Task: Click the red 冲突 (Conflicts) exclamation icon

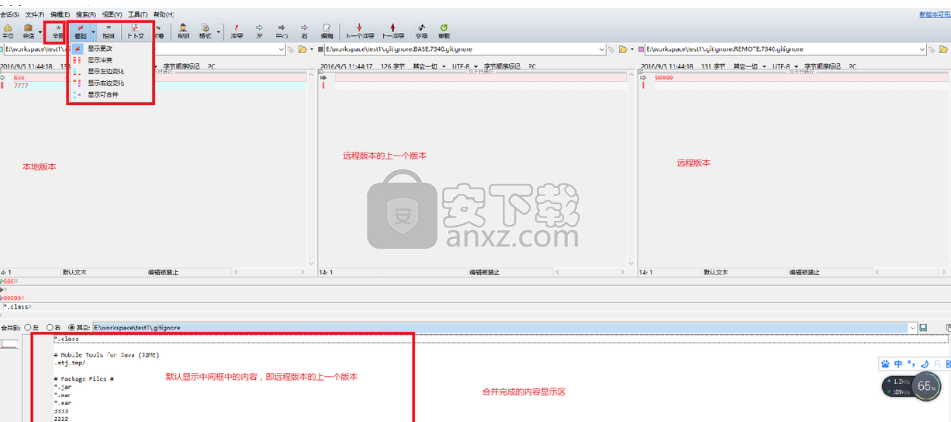Action: pos(237,32)
